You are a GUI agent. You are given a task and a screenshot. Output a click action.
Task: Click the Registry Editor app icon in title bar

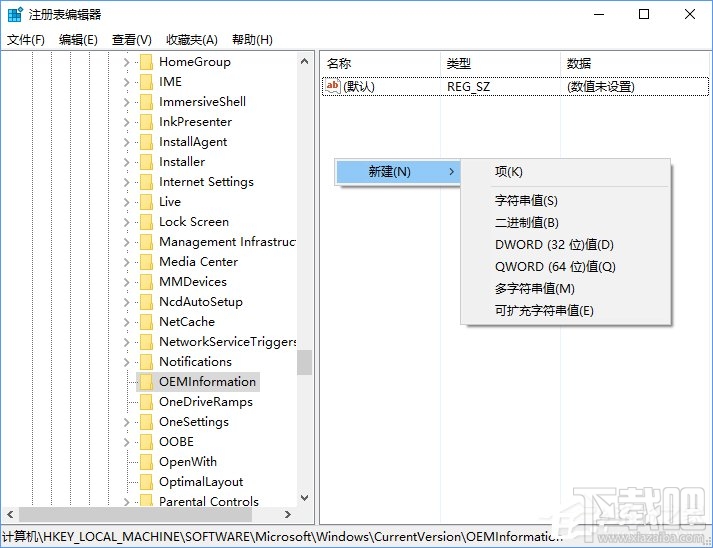click(15, 15)
